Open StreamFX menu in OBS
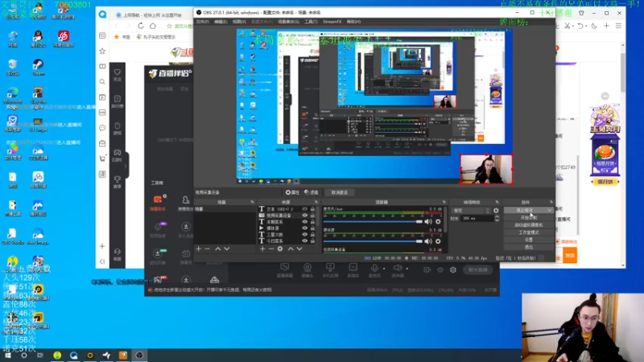The image size is (644, 362). [332, 22]
